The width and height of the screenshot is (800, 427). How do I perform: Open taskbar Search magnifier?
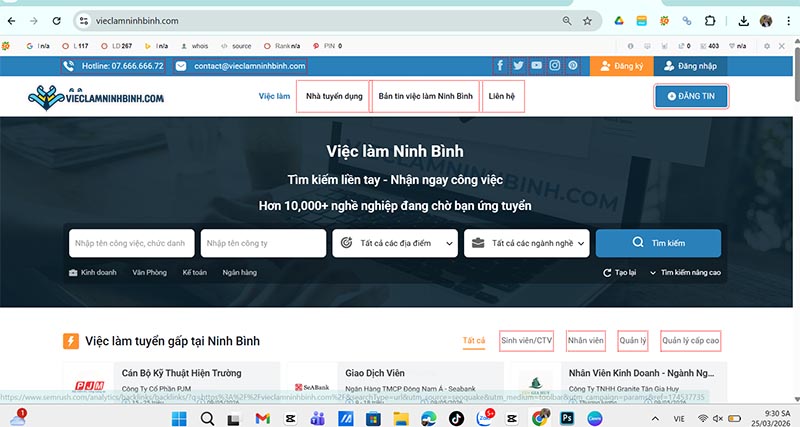pos(207,419)
